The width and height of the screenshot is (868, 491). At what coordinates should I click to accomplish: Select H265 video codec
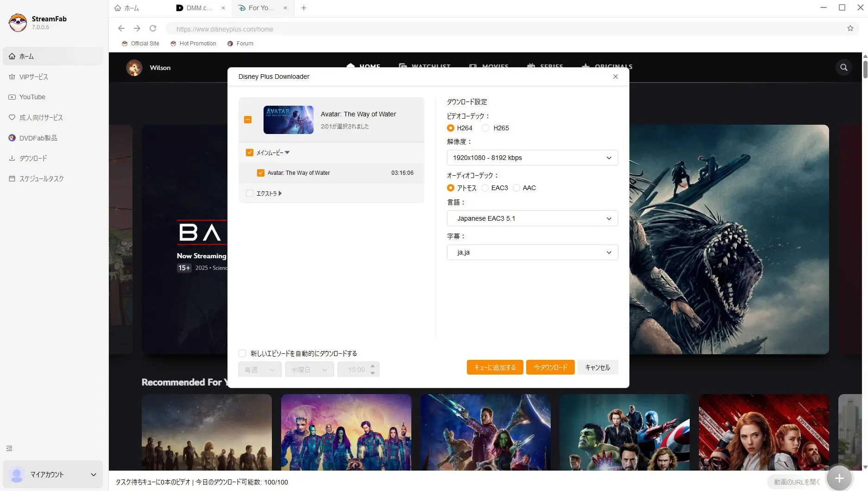[x=485, y=128]
